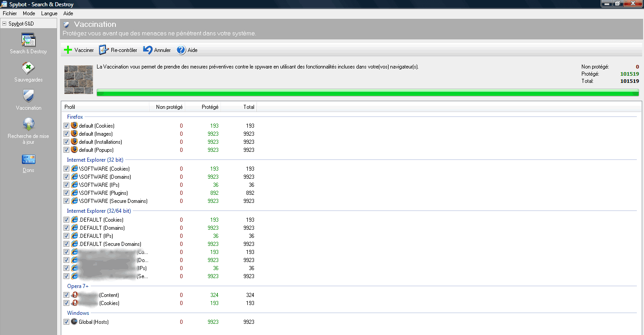The image size is (644, 335).
Task: Select the Firefox group header
Action: tap(75, 117)
